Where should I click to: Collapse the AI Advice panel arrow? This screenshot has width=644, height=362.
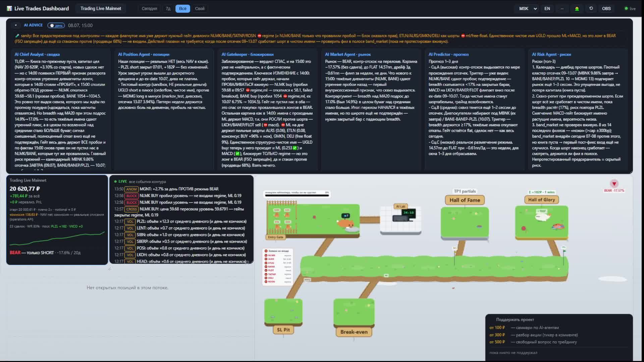[x=15, y=25]
